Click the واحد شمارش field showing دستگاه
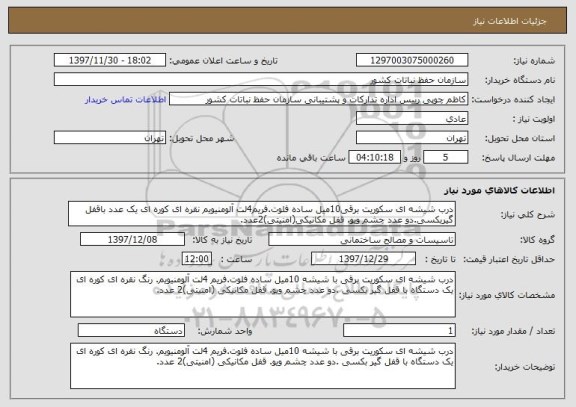576x407 pixels. [131, 331]
